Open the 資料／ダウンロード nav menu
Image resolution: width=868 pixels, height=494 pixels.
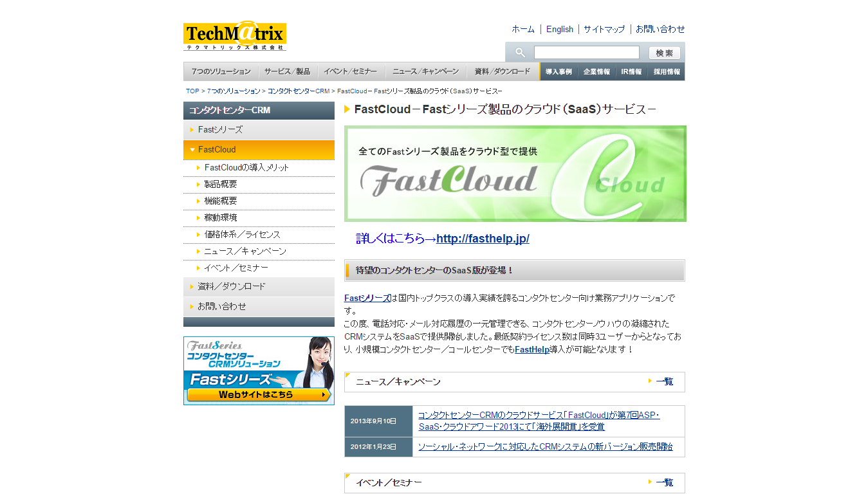(503, 71)
